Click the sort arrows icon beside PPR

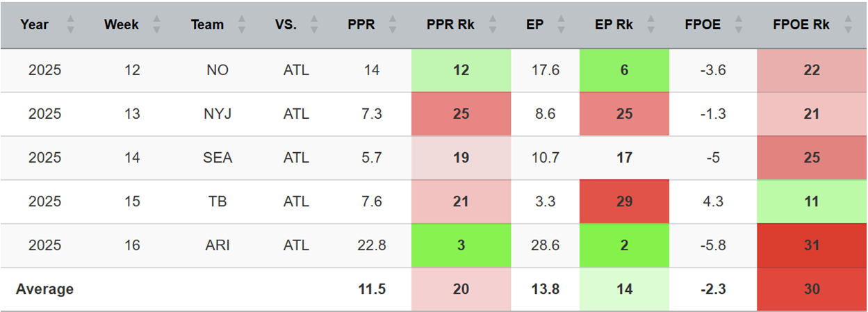tap(393, 25)
